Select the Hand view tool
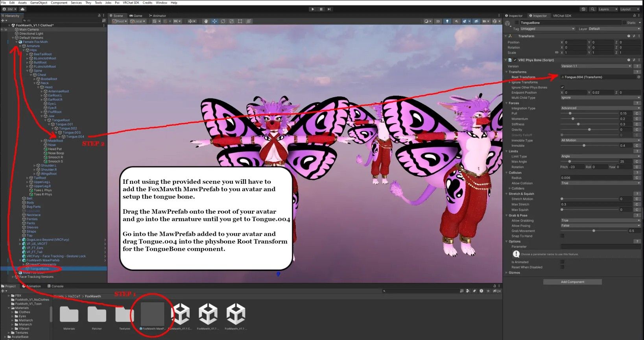 point(206,21)
